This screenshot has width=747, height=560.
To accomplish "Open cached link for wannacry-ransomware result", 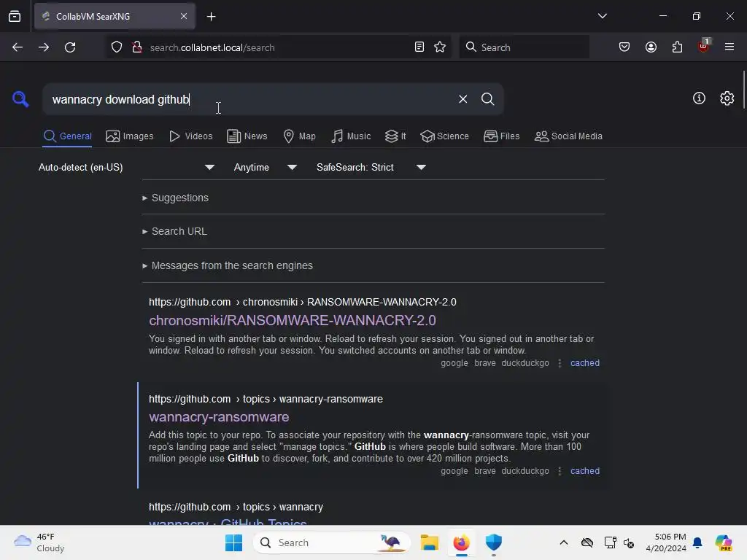I will coord(584,471).
